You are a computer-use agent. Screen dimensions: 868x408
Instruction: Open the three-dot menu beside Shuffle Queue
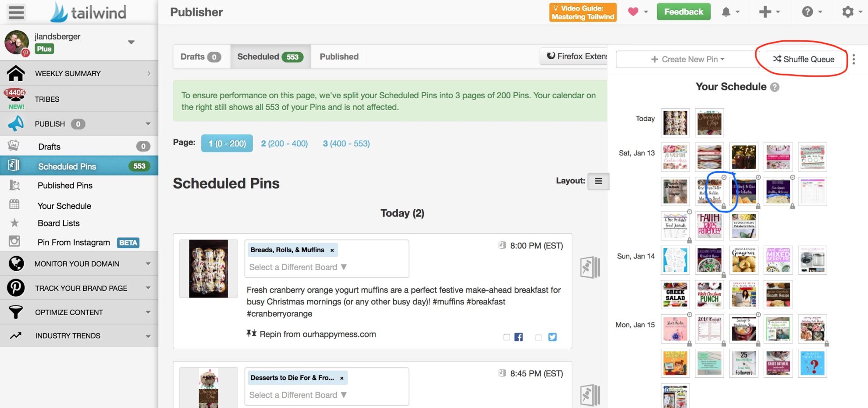(854, 59)
